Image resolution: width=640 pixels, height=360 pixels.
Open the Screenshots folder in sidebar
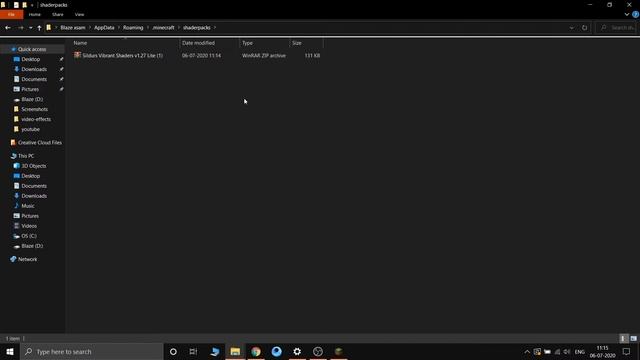(34, 109)
